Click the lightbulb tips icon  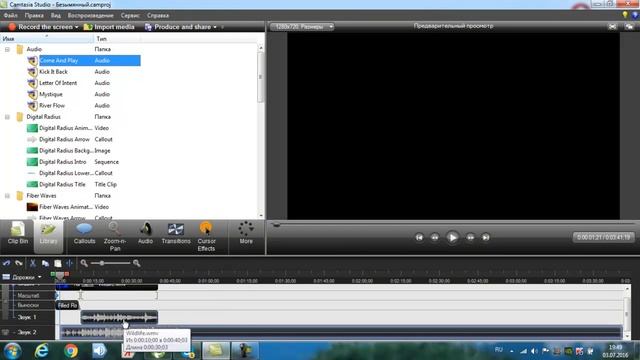tap(625, 15)
